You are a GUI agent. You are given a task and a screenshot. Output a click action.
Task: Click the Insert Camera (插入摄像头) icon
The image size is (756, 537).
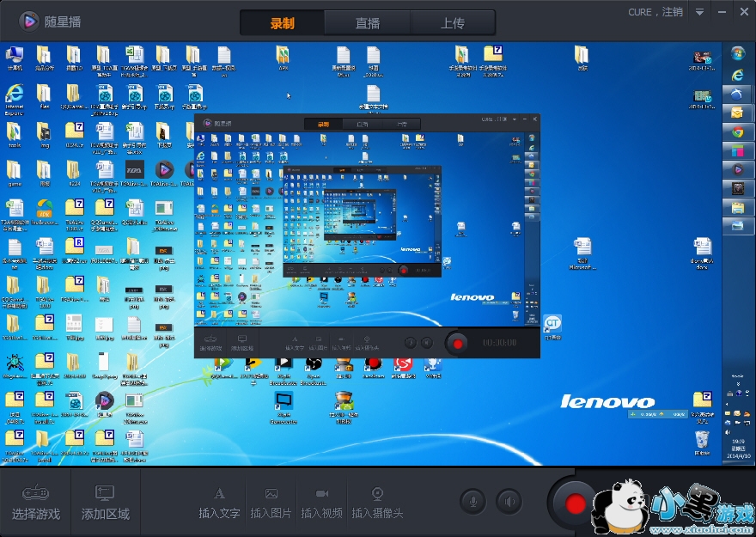tap(376, 493)
